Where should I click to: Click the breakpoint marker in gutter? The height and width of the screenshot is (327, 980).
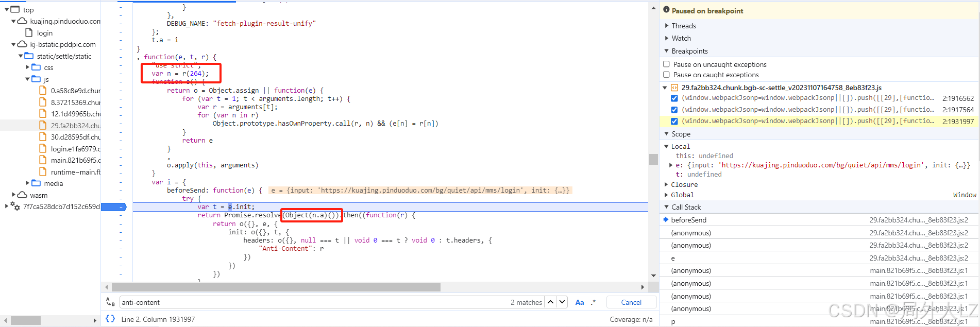114,206
